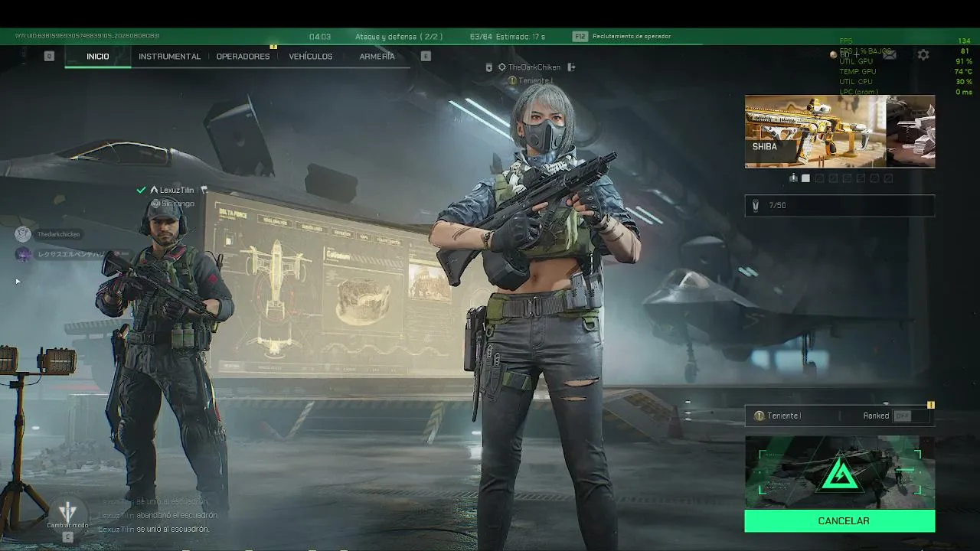The height and width of the screenshot is (551, 980).
Task: Open the mail inbox envelope icon
Action: coord(890,54)
